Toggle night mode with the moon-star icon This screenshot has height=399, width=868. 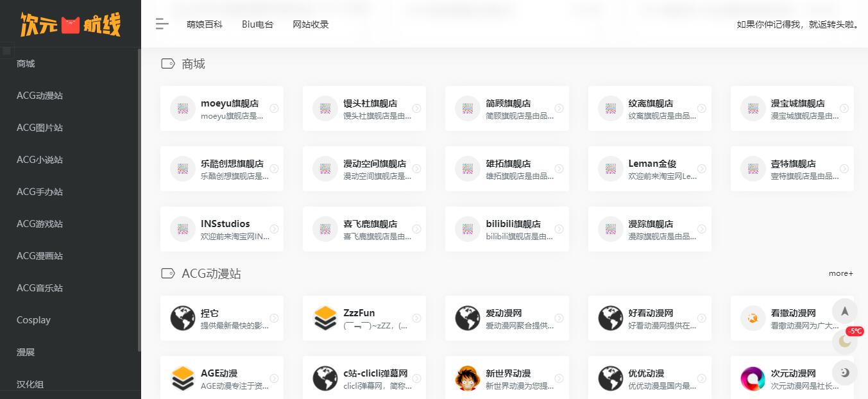[844, 373]
